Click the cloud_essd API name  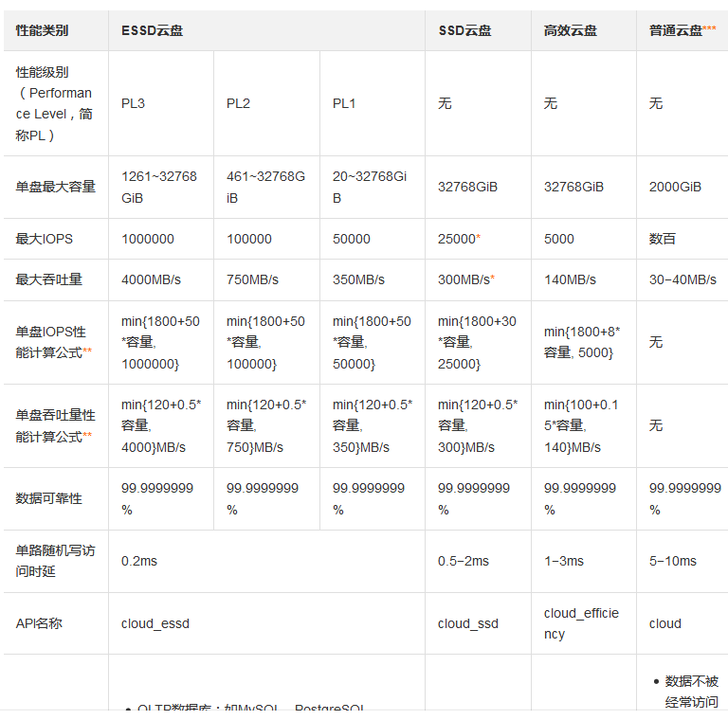[x=155, y=623]
